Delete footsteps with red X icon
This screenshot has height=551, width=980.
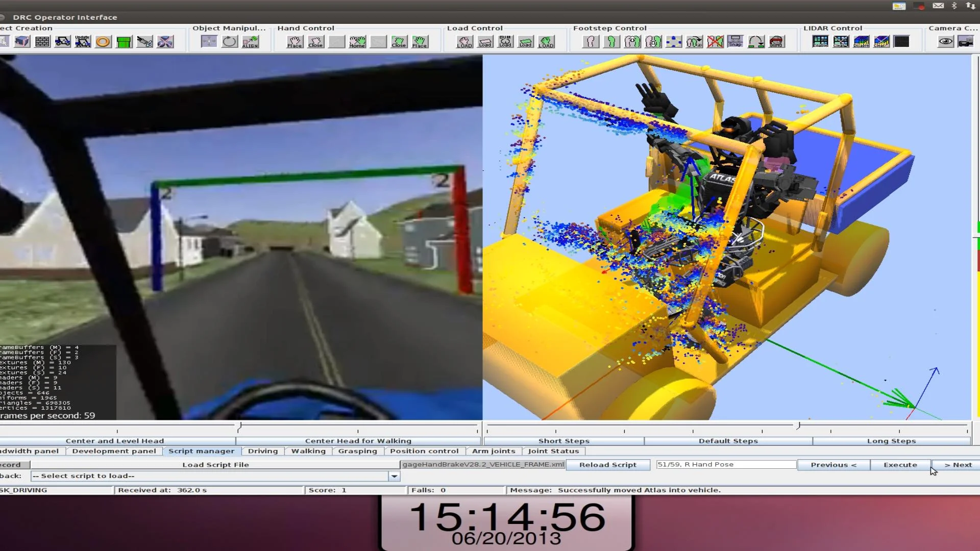[715, 41]
